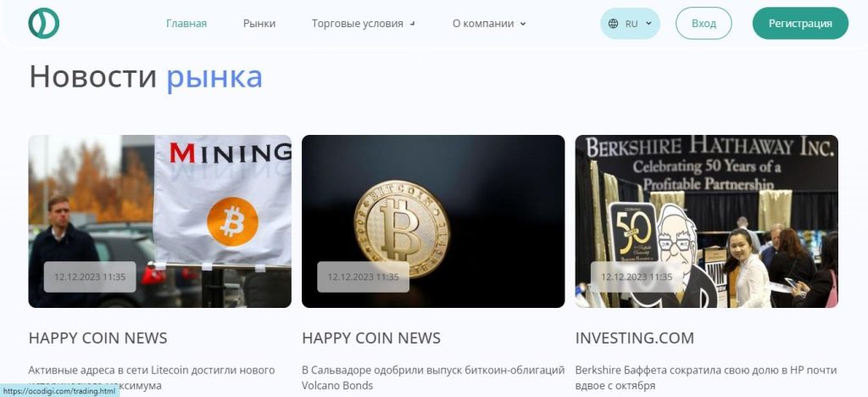Click the date badge on the Mining image
This screenshot has width=868, height=397.
(x=90, y=277)
